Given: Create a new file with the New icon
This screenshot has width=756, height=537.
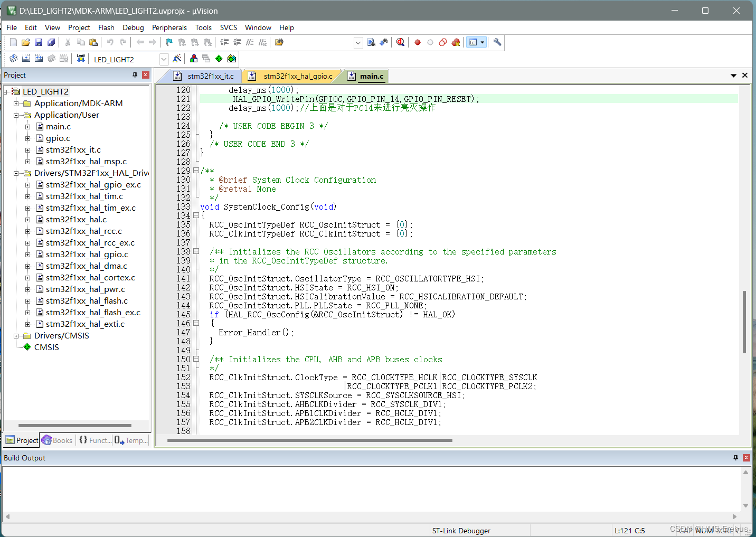Looking at the screenshot, I should [13, 42].
